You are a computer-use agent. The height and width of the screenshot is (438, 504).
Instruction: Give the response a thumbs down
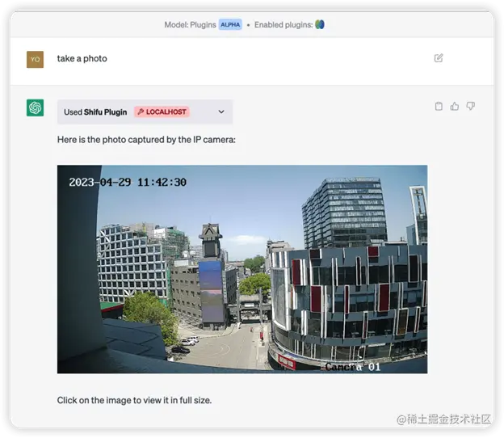click(x=471, y=106)
